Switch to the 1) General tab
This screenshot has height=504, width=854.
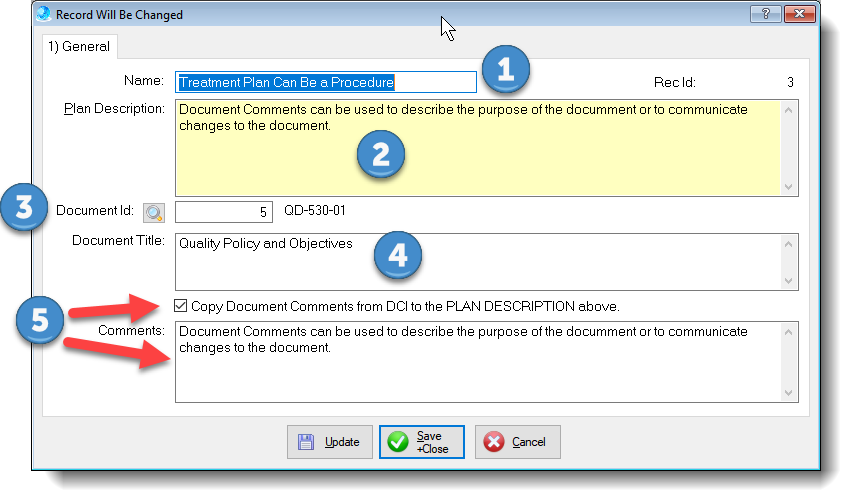tap(79, 47)
